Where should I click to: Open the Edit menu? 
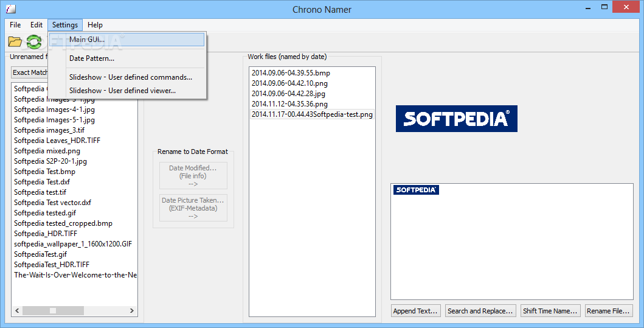coord(36,25)
